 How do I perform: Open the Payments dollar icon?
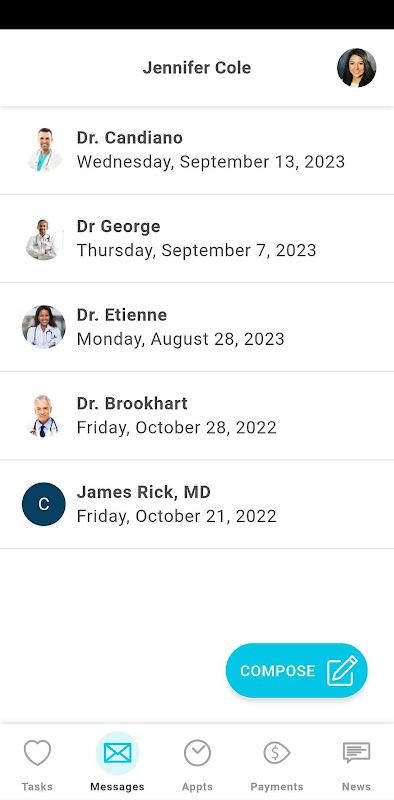point(277,753)
